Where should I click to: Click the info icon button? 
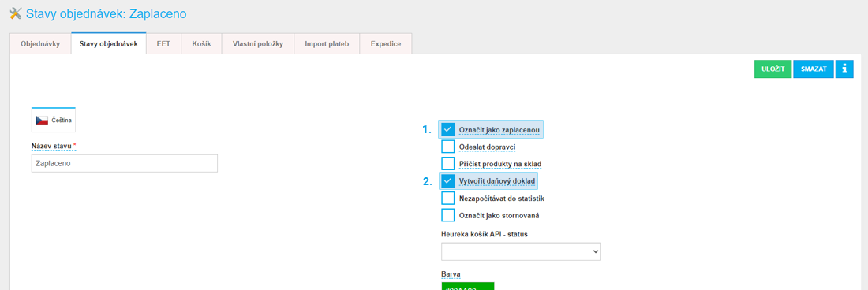pyautogui.click(x=844, y=69)
